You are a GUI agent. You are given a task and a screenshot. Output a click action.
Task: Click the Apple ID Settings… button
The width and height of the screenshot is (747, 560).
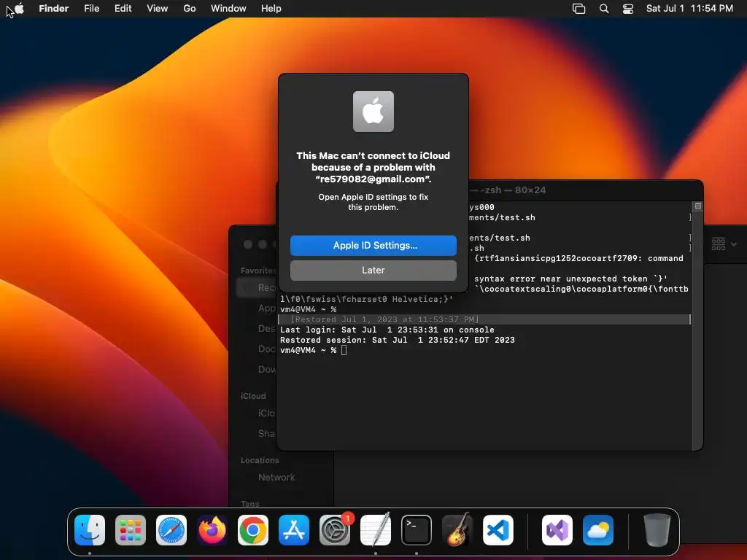coord(373,245)
